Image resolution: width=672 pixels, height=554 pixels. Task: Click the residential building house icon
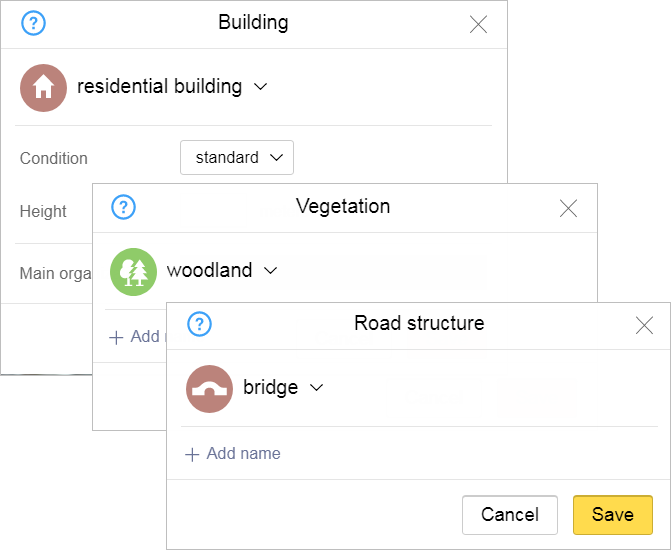(43, 88)
